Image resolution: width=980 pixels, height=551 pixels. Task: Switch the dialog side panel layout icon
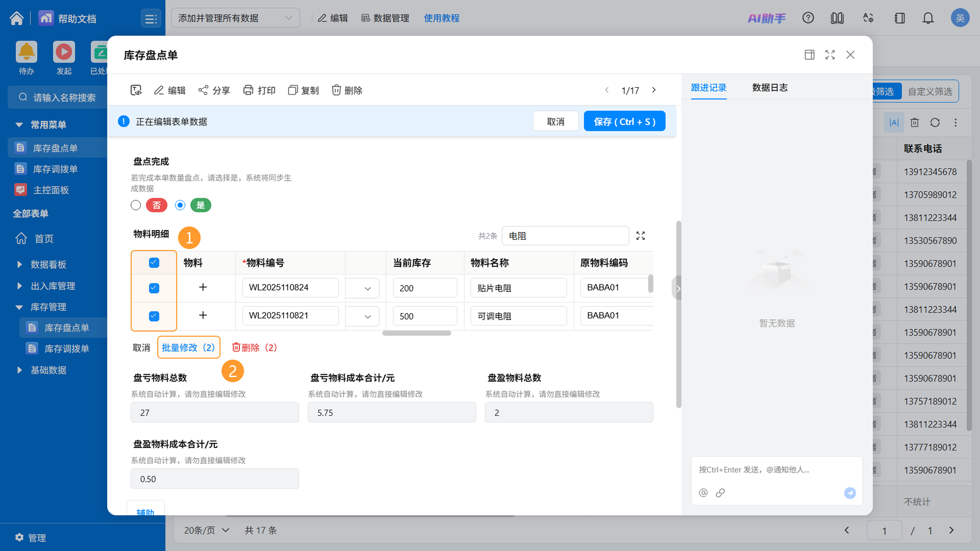(x=809, y=55)
